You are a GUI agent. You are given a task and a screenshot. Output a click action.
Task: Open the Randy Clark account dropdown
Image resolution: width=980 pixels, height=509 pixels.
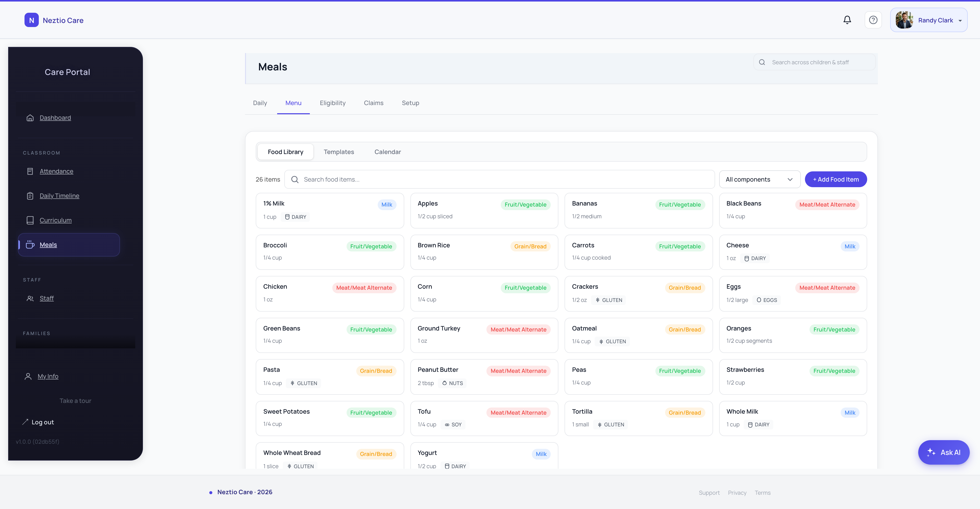coord(929,20)
